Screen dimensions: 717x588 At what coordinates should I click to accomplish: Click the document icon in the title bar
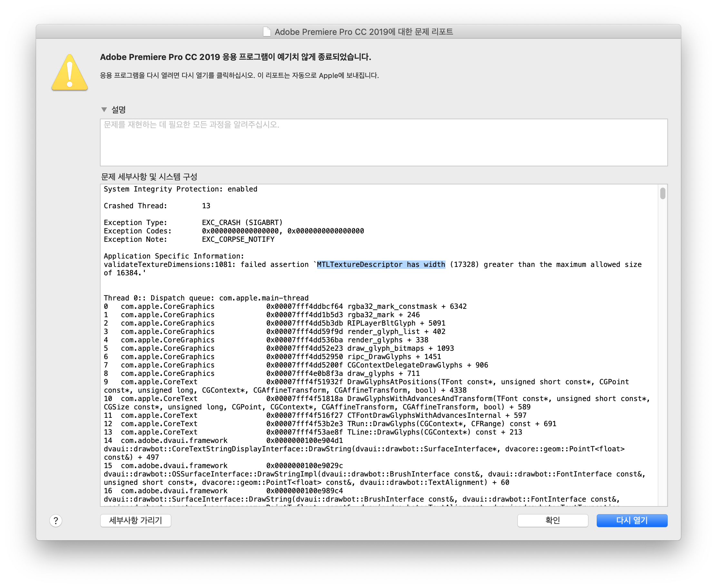267,32
